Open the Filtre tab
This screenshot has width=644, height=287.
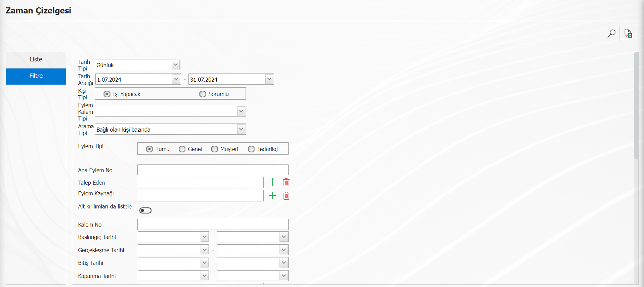click(36, 76)
